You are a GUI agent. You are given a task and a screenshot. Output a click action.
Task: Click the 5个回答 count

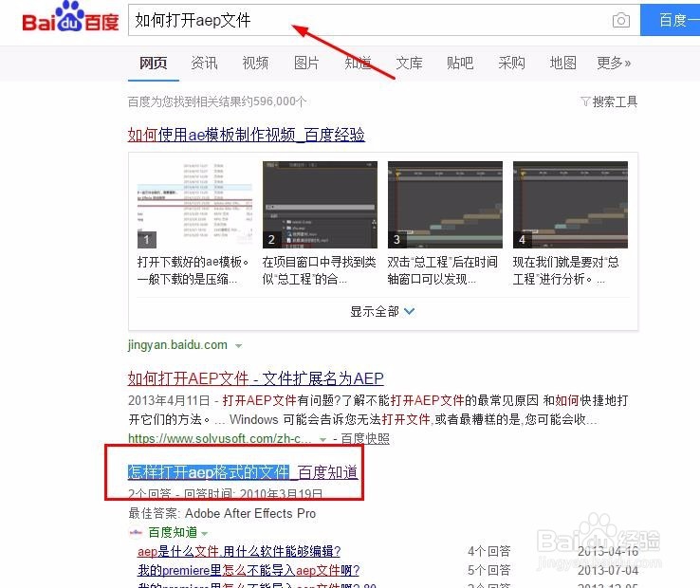[x=488, y=570]
